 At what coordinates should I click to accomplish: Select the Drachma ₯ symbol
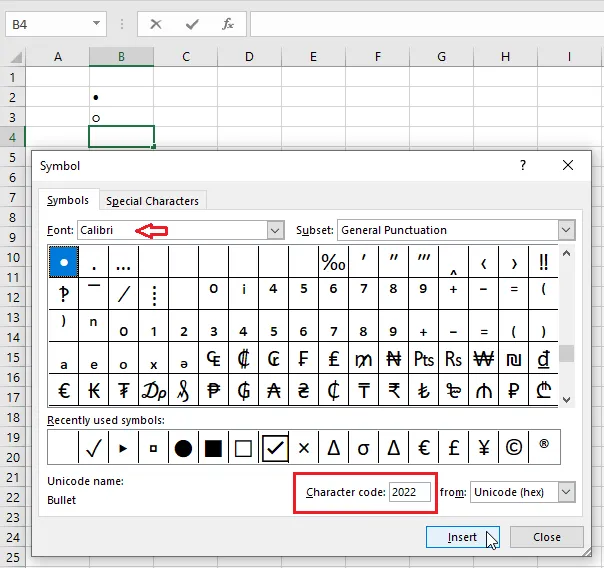pos(154,390)
